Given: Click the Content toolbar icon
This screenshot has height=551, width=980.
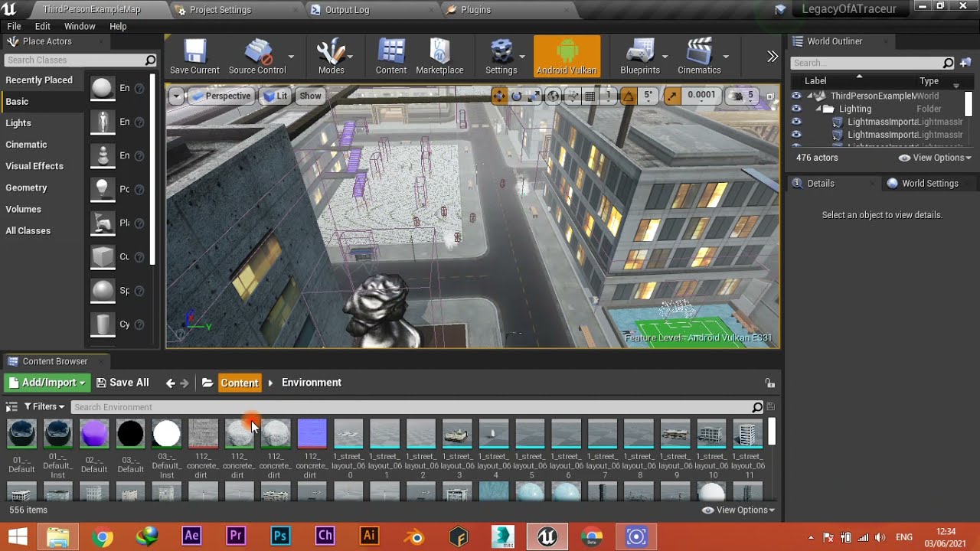Looking at the screenshot, I should (390, 57).
